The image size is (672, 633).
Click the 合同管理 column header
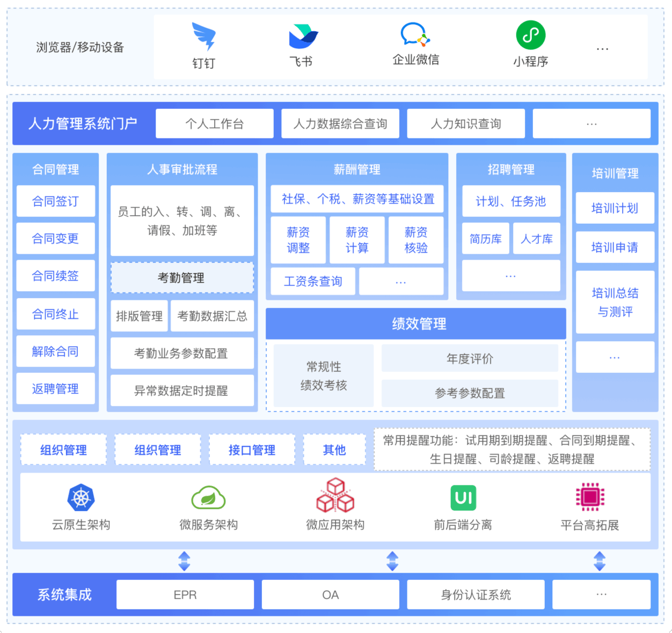pos(56,170)
